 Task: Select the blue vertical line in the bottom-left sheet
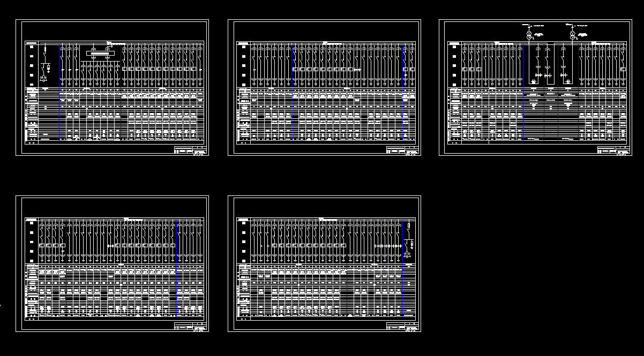pos(176,268)
